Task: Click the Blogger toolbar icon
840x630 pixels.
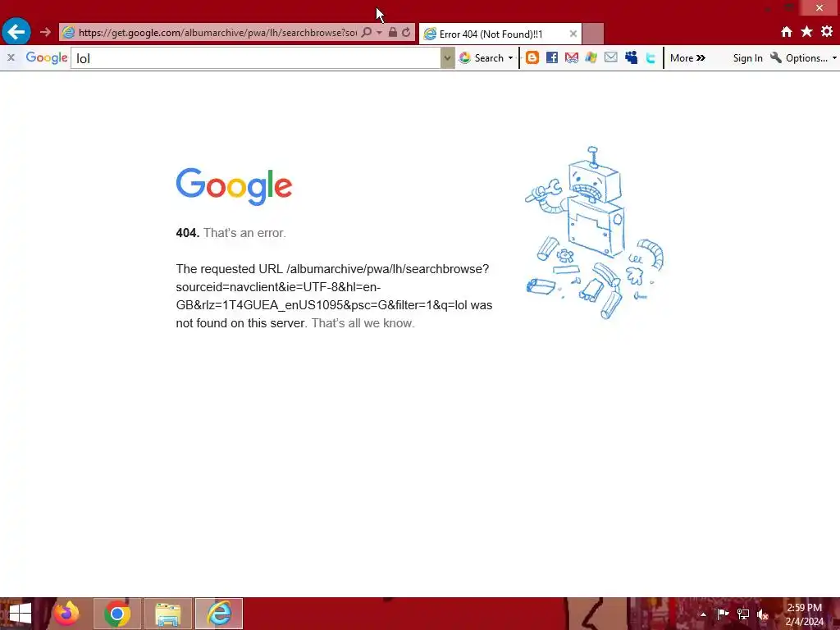Action: pyautogui.click(x=532, y=57)
